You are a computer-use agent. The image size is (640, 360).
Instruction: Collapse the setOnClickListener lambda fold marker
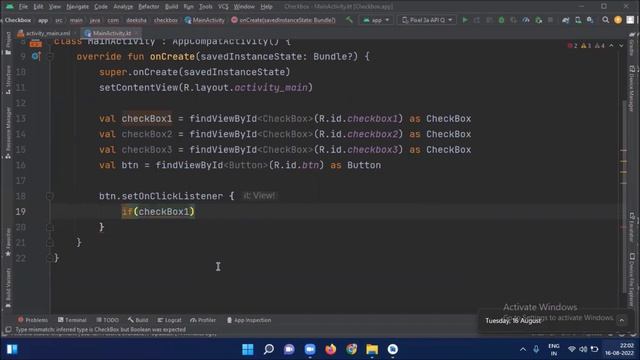point(50,196)
